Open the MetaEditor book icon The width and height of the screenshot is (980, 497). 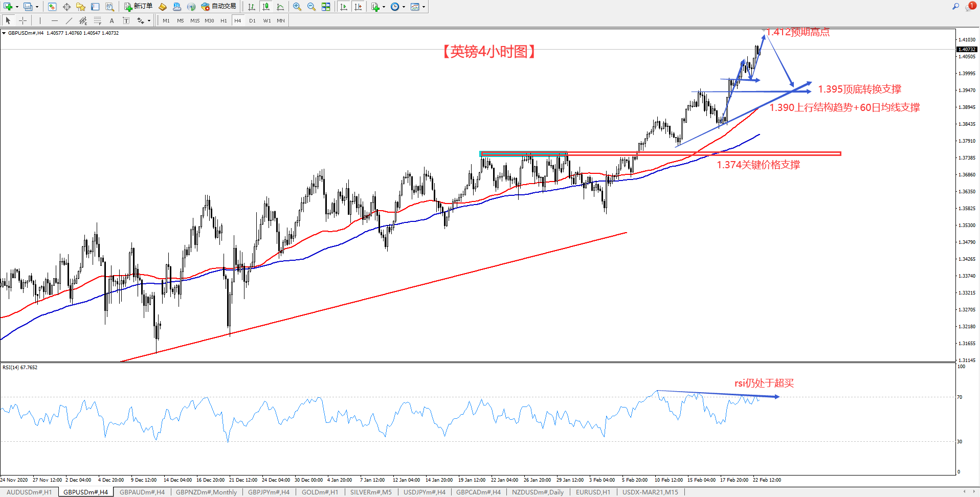(x=163, y=7)
